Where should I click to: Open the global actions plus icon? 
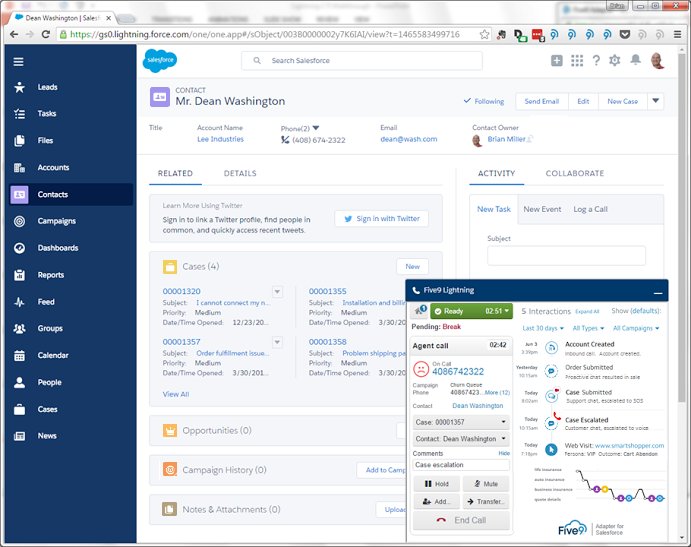pos(557,60)
